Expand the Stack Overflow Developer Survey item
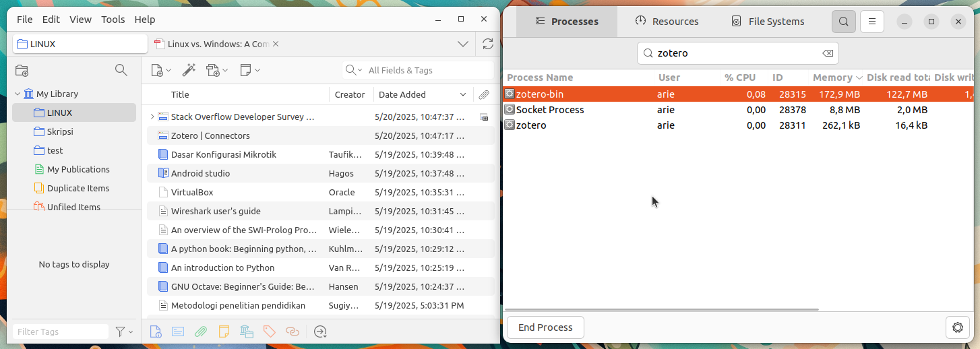Image resolution: width=980 pixels, height=349 pixels. 152,117
